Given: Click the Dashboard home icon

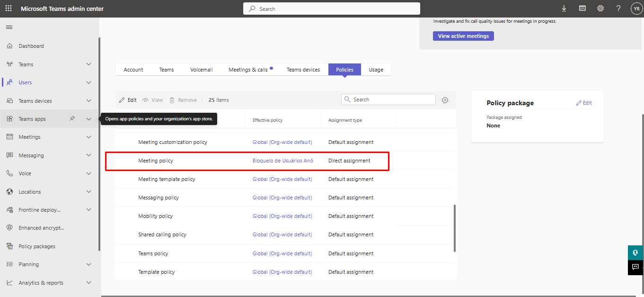Looking at the screenshot, I should (x=9, y=46).
